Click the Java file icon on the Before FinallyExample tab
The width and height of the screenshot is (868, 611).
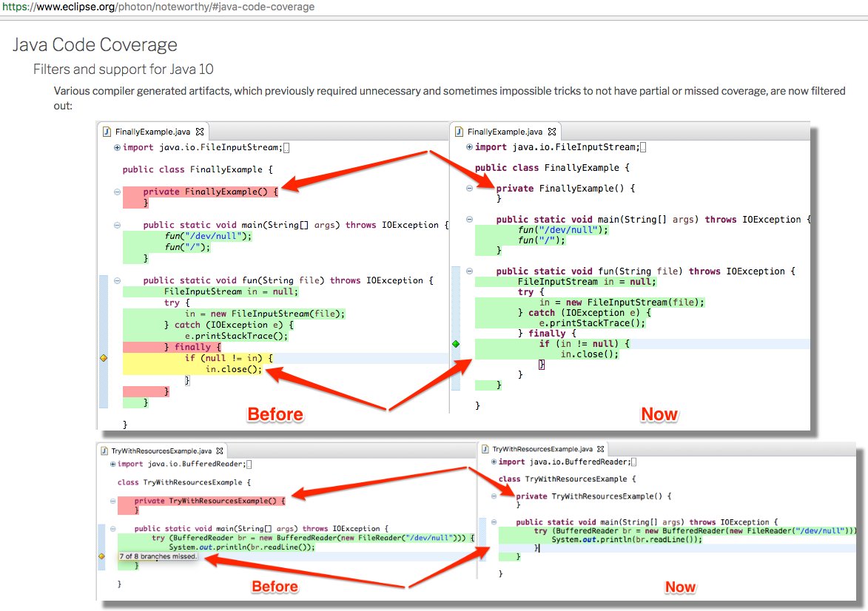tap(107, 132)
